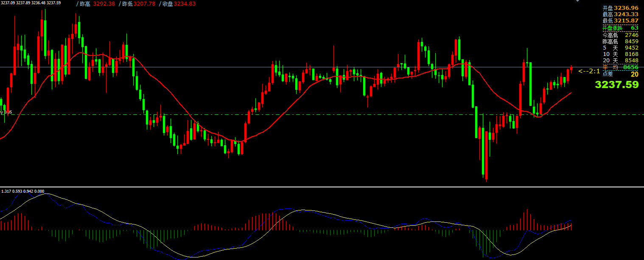Click the orange 平均 8656 average row
This screenshot has height=260, width=644.
[620, 67]
